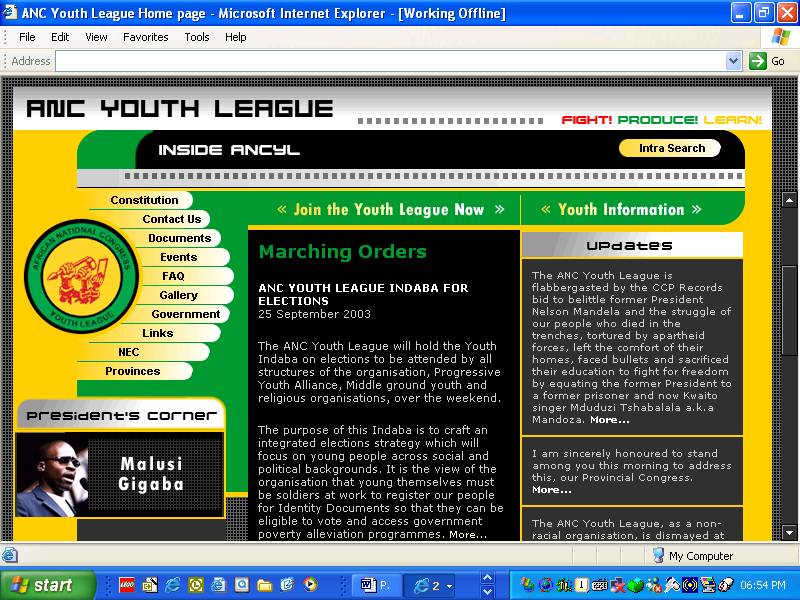Open the File menu
This screenshot has width=800, height=600.
click(27, 37)
